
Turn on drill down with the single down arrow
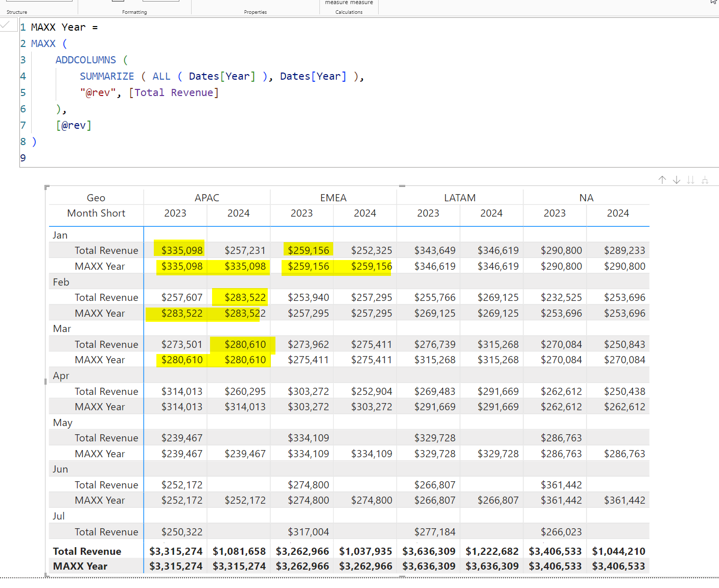click(x=677, y=180)
